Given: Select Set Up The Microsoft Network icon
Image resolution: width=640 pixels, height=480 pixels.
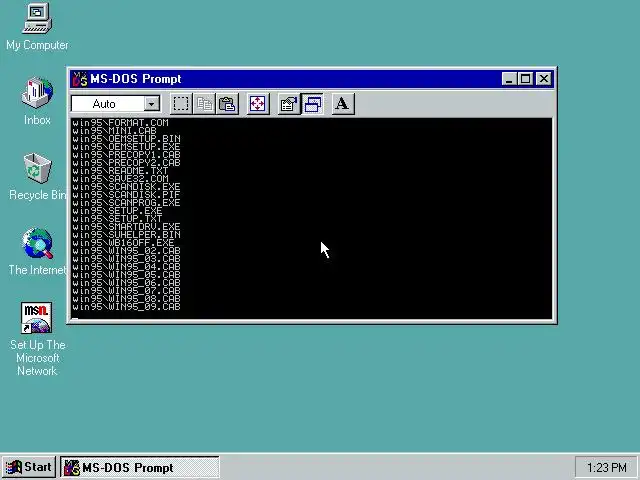Looking at the screenshot, I should [x=37, y=339].
